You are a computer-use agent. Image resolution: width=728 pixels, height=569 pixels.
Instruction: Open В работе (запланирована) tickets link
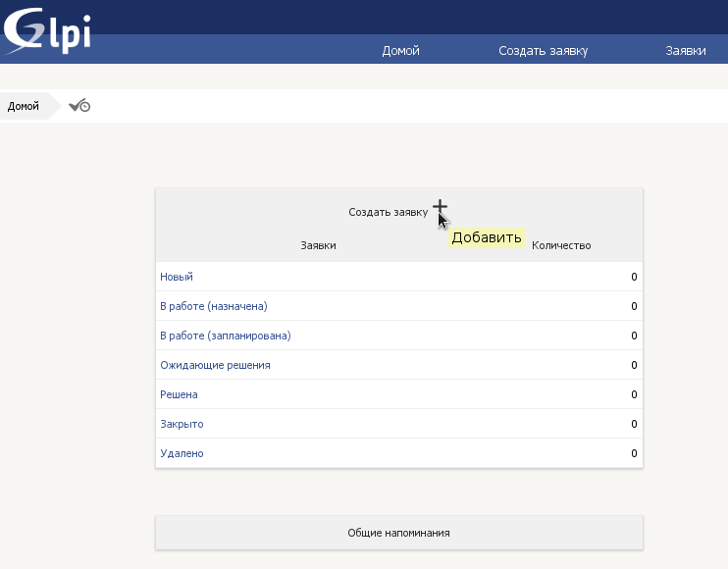226,336
